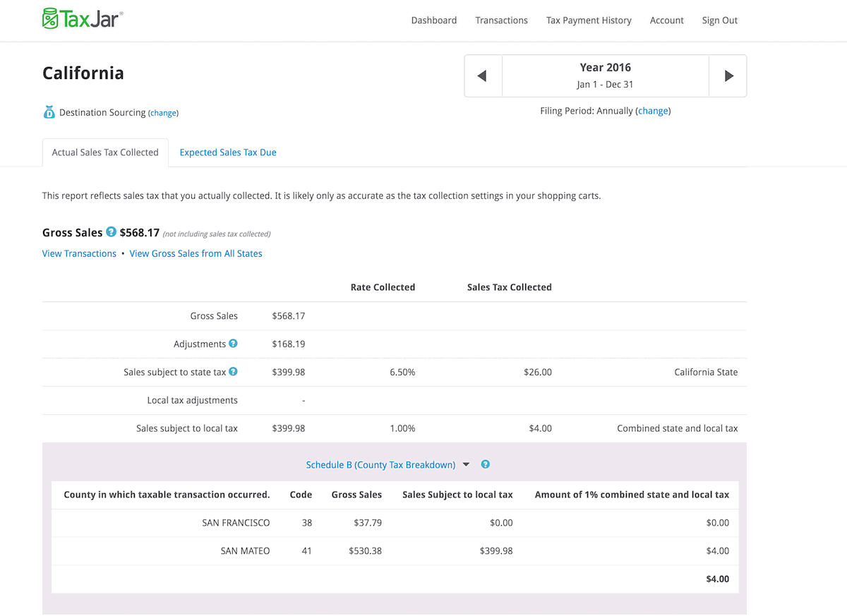This screenshot has height=616, width=847.
Task: Change the Filing Period setting
Action: click(653, 111)
